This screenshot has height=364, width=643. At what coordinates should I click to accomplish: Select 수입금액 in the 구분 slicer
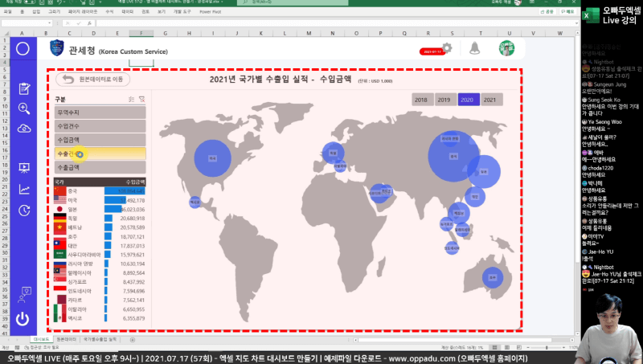100,140
